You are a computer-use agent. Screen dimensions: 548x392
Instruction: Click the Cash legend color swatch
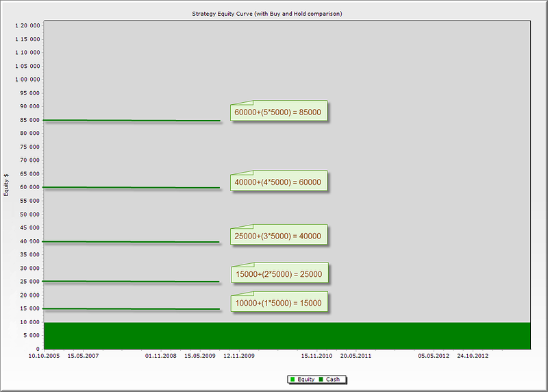(x=321, y=379)
